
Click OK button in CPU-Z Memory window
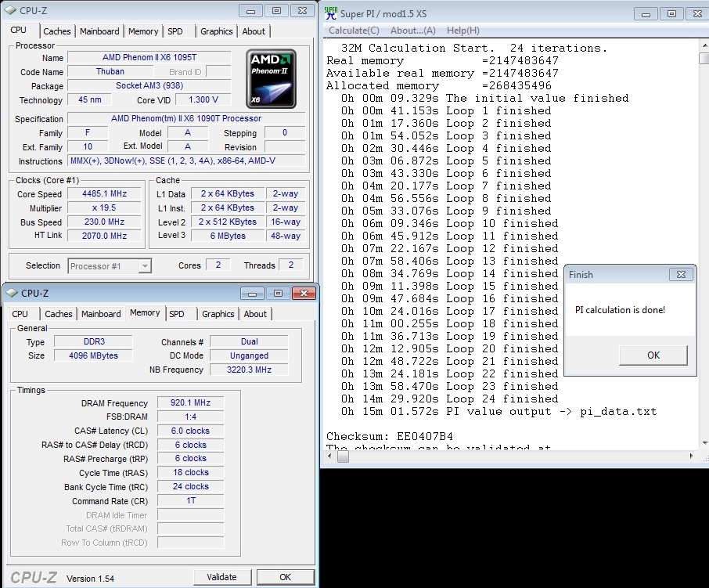[x=285, y=577]
